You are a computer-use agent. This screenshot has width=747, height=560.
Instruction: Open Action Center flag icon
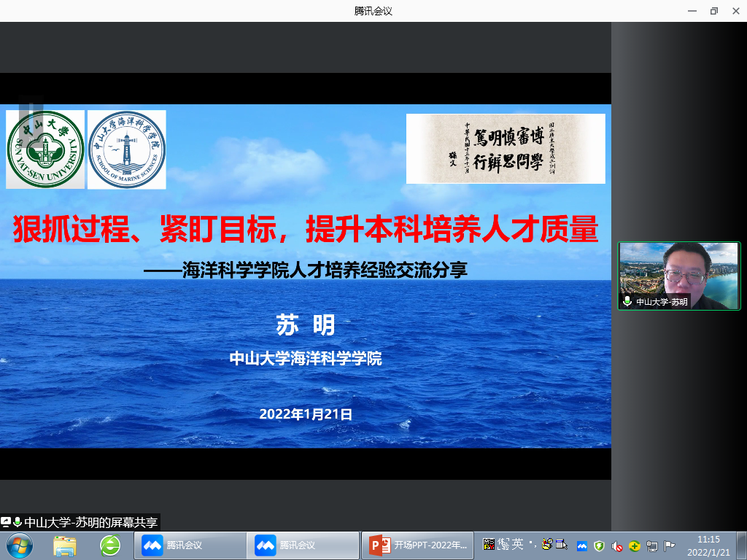(x=669, y=545)
